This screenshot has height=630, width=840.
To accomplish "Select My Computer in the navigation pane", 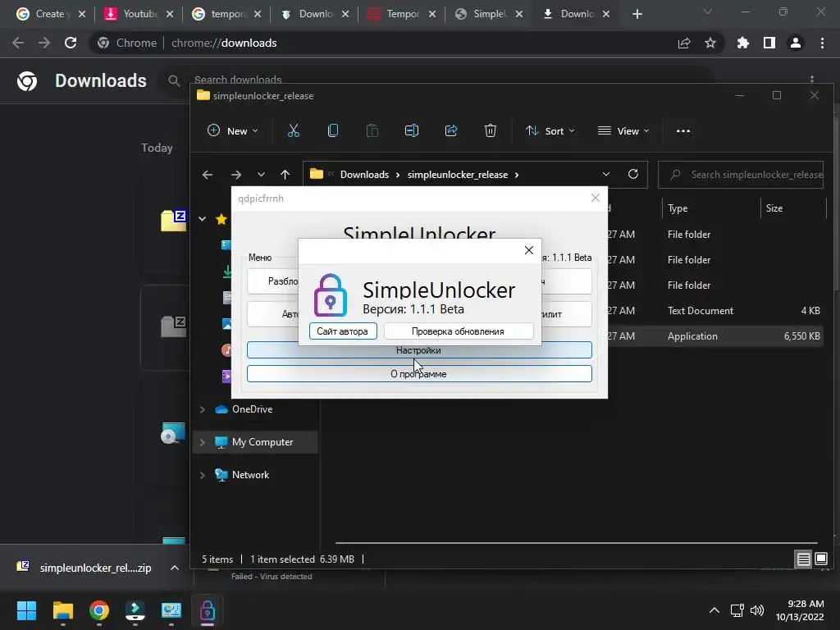I will tap(262, 442).
